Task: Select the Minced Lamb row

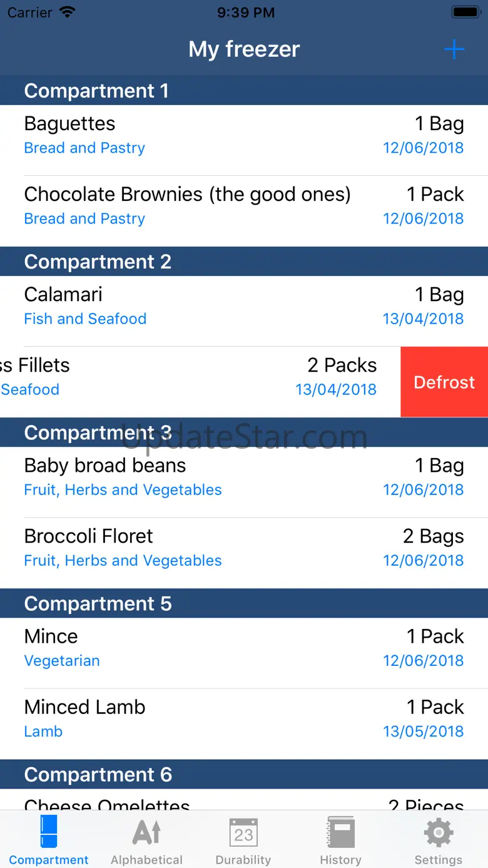Action: (x=244, y=718)
